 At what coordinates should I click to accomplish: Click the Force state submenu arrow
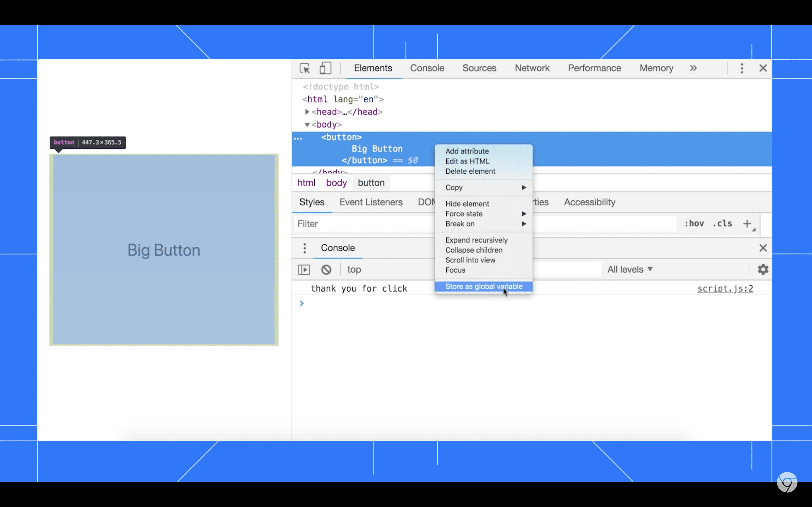pyautogui.click(x=523, y=213)
